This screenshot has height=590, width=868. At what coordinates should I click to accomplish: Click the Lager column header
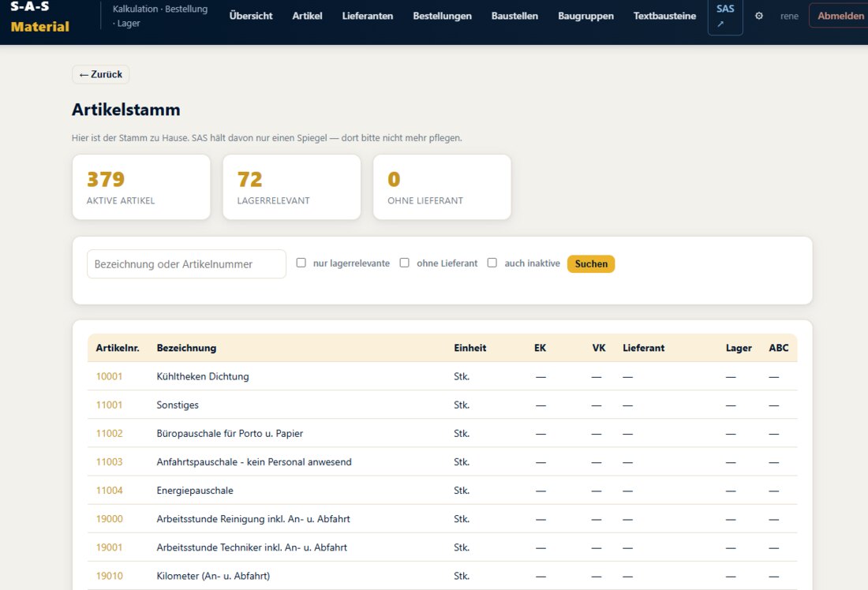[x=739, y=348]
